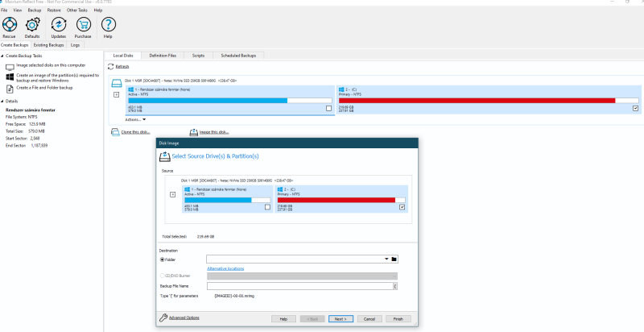Click the dialog Help button

[283, 319]
